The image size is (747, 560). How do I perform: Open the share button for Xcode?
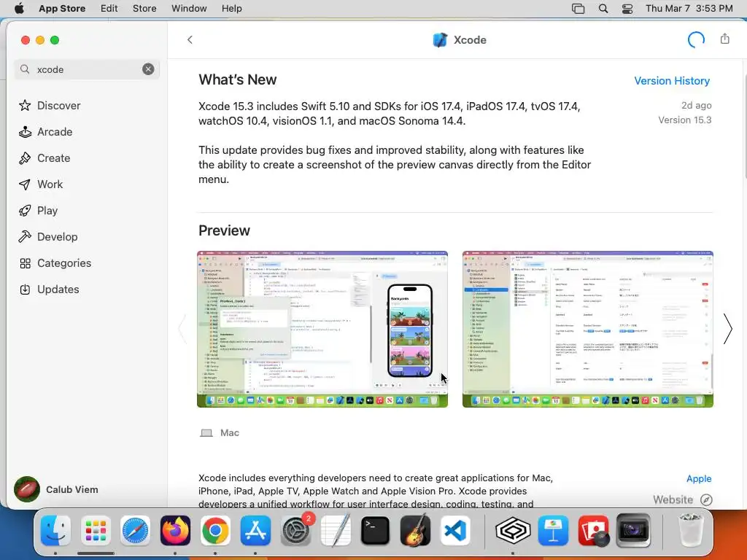coord(724,39)
